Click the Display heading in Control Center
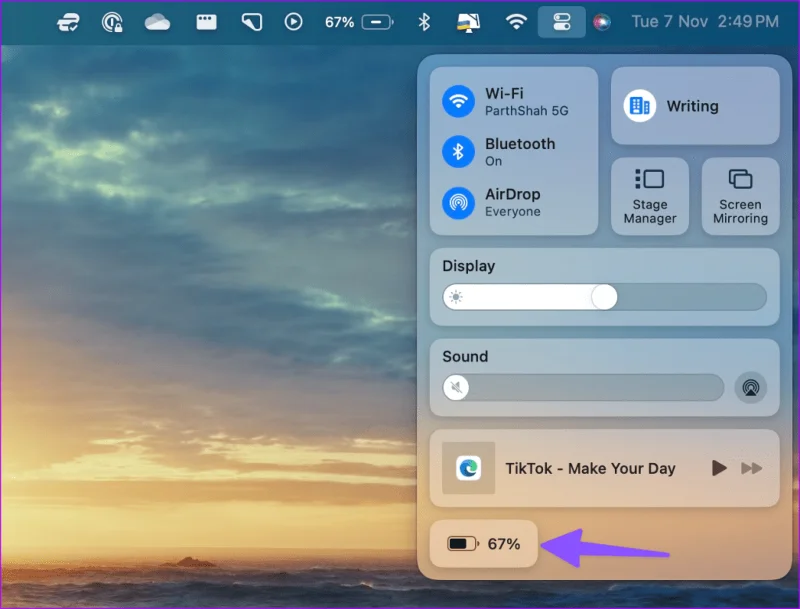800x609 pixels. tap(468, 266)
